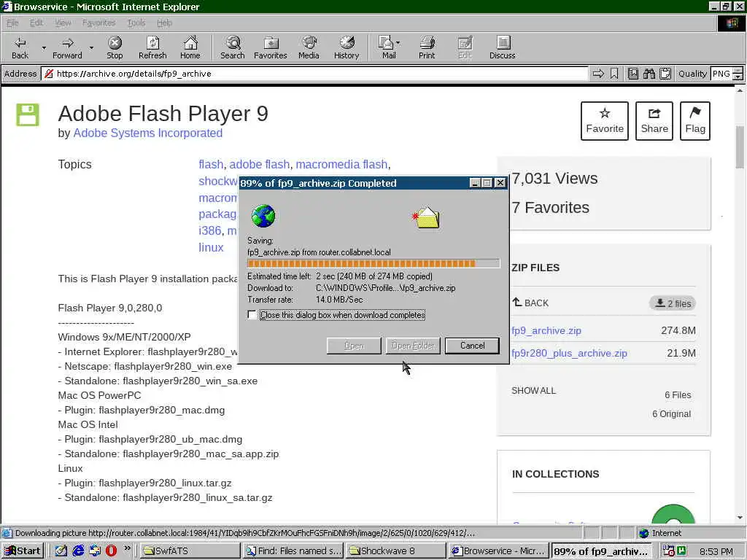The image size is (747, 560).
Task: Click into the Address URL field
Action: coord(314,74)
